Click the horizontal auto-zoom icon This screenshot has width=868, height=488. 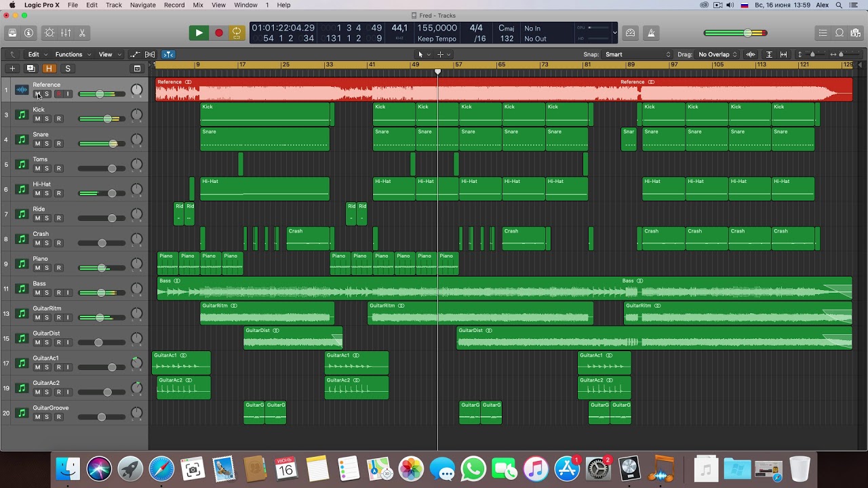coord(784,54)
